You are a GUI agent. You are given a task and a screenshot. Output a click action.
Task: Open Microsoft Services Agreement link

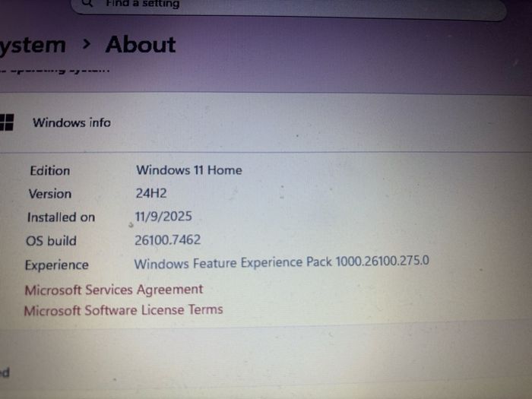coord(114,290)
